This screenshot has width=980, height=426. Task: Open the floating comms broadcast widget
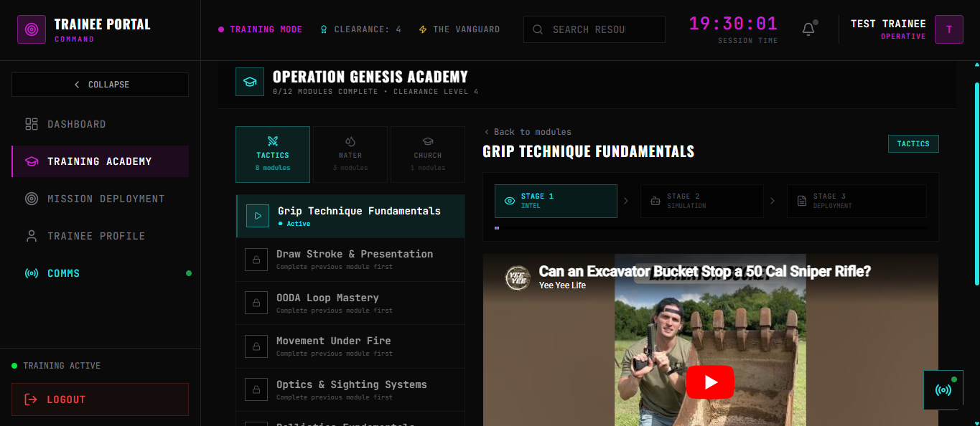[943, 389]
